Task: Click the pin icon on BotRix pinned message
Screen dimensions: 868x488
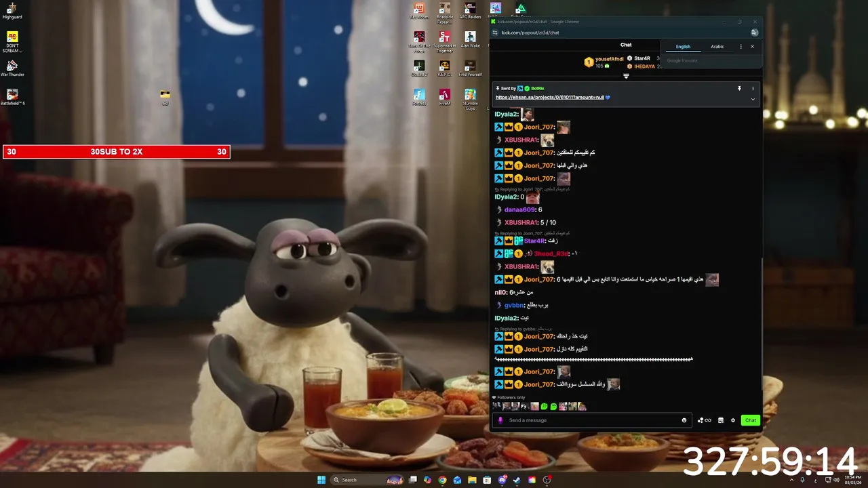Action: [739, 88]
